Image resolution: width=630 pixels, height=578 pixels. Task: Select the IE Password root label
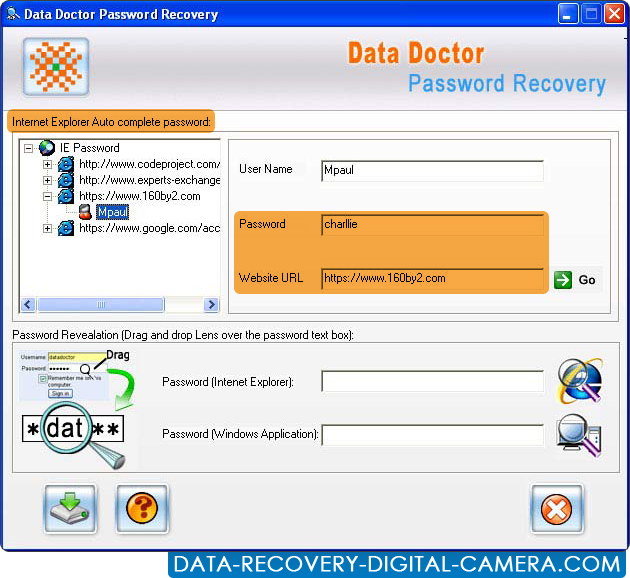[x=90, y=148]
